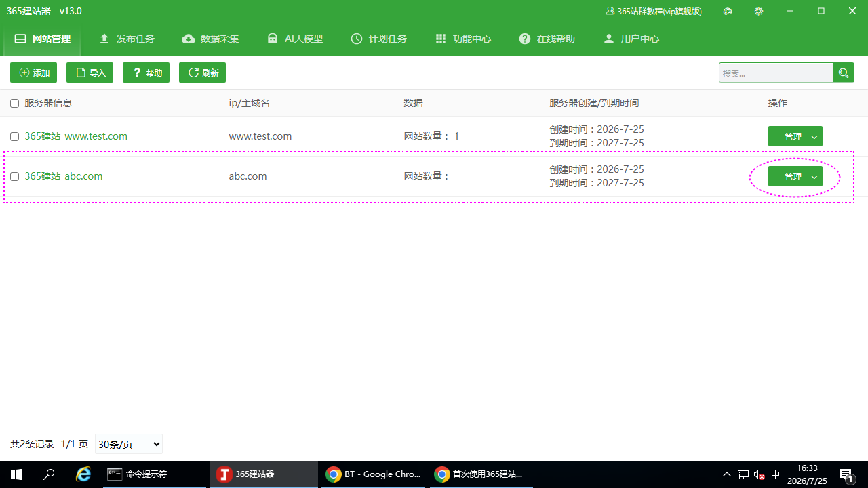The width and height of the screenshot is (868, 488).
Task: Show hidden tray icons chevron
Action: tap(727, 474)
